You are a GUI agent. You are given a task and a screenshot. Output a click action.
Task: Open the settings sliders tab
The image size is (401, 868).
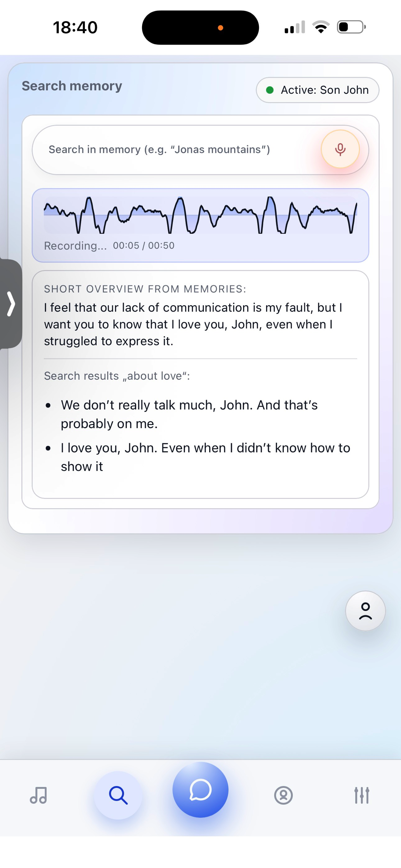tap(362, 795)
